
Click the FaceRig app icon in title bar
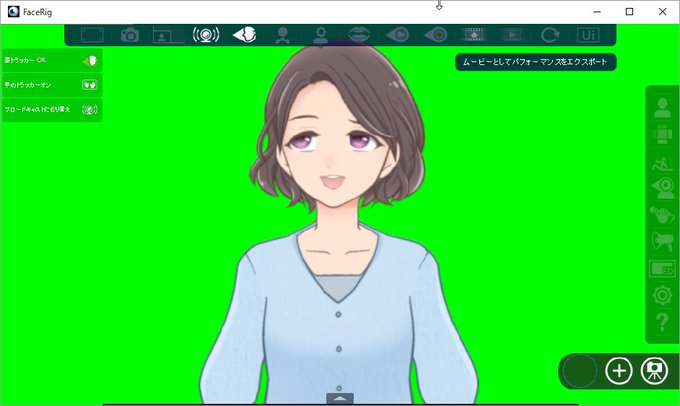pos(13,12)
